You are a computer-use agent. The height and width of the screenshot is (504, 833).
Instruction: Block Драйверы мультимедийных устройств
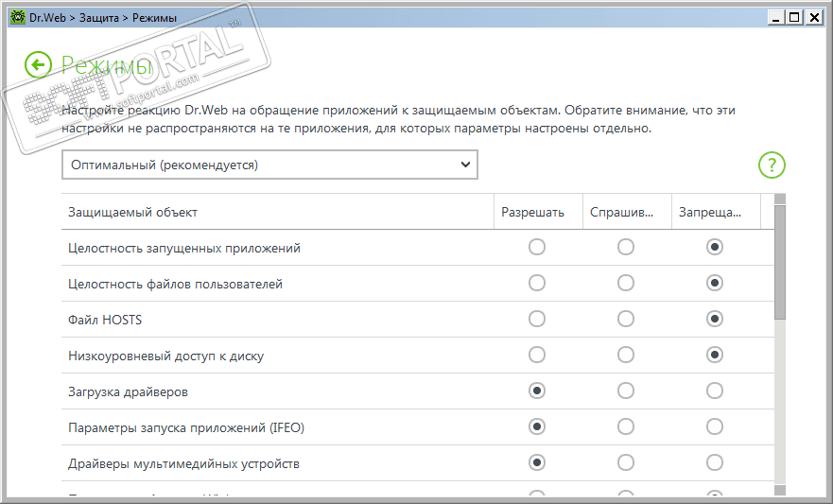pyautogui.click(x=715, y=462)
